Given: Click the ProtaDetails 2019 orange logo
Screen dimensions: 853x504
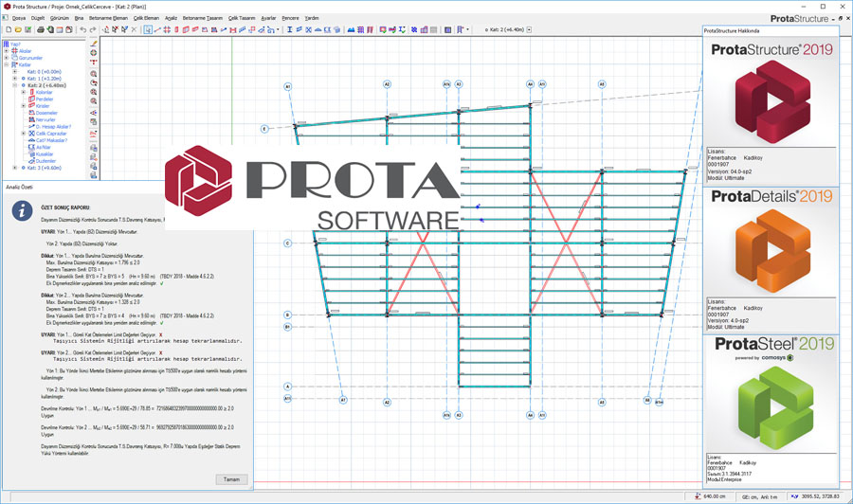Looking at the screenshot, I should click(x=772, y=251).
